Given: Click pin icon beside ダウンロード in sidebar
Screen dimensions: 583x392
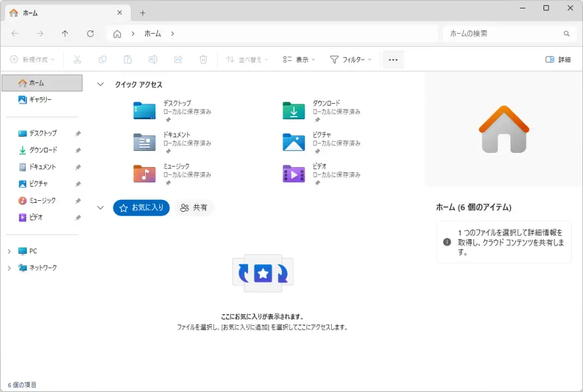Looking at the screenshot, I should pyautogui.click(x=78, y=150).
